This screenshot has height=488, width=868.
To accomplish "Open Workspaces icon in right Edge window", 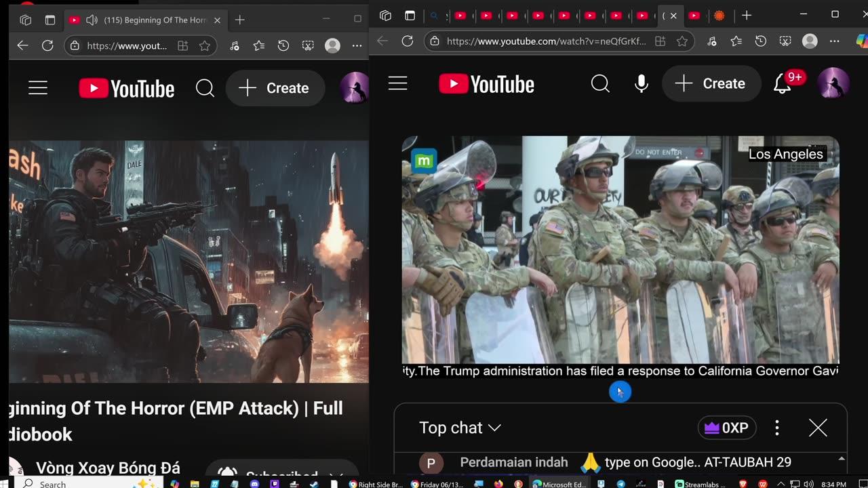I will point(386,16).
